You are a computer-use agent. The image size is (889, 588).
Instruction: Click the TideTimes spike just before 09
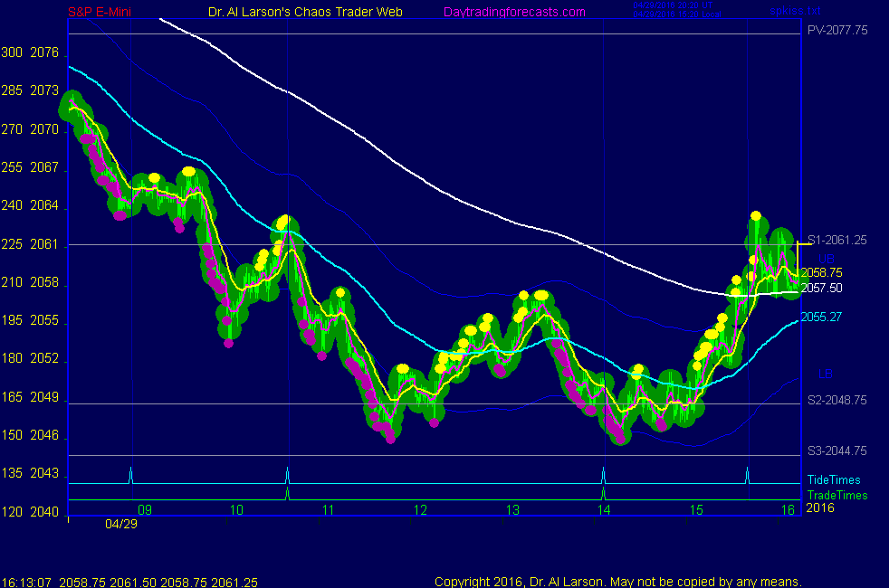pyautogui.click(x=131, y=475)
